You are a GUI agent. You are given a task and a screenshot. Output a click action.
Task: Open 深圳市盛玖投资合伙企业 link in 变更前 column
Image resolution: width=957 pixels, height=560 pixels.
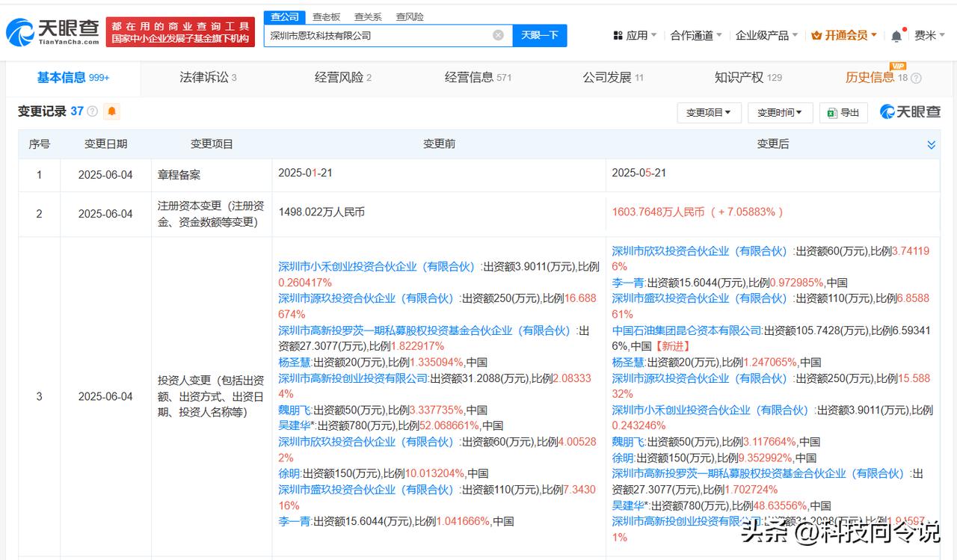pyautogui.click(x=366, y=490)
